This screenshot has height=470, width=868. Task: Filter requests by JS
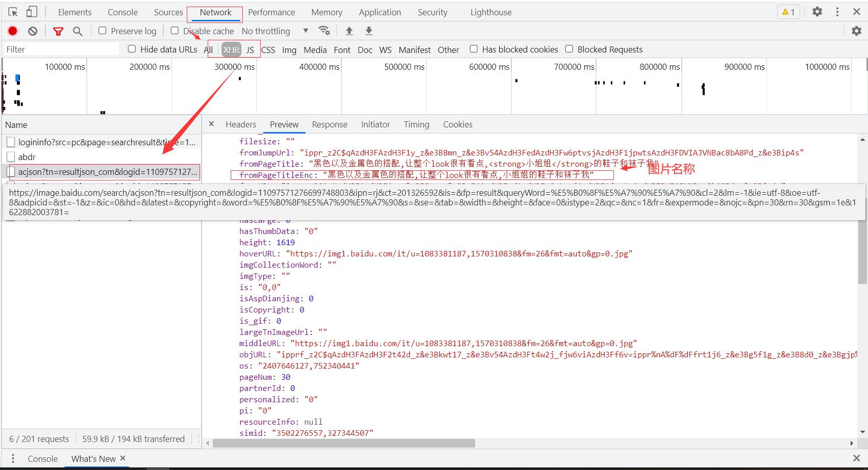tap(250, 49)
